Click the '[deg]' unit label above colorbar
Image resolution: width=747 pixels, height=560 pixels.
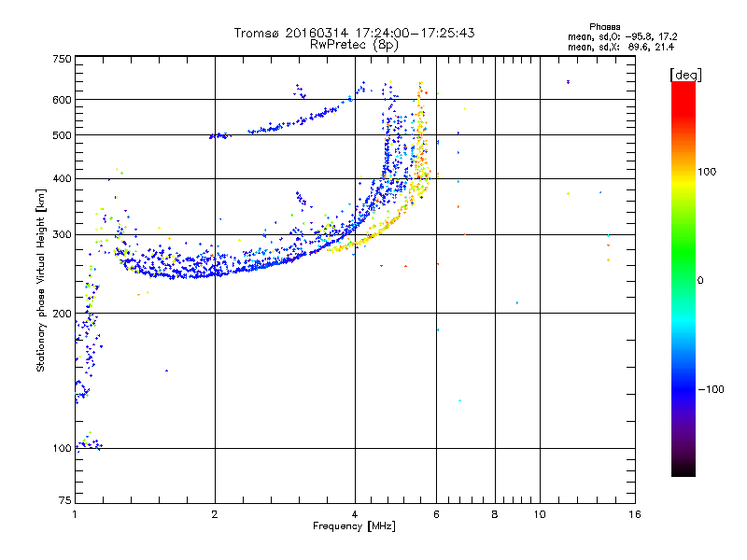pos(685,75)
